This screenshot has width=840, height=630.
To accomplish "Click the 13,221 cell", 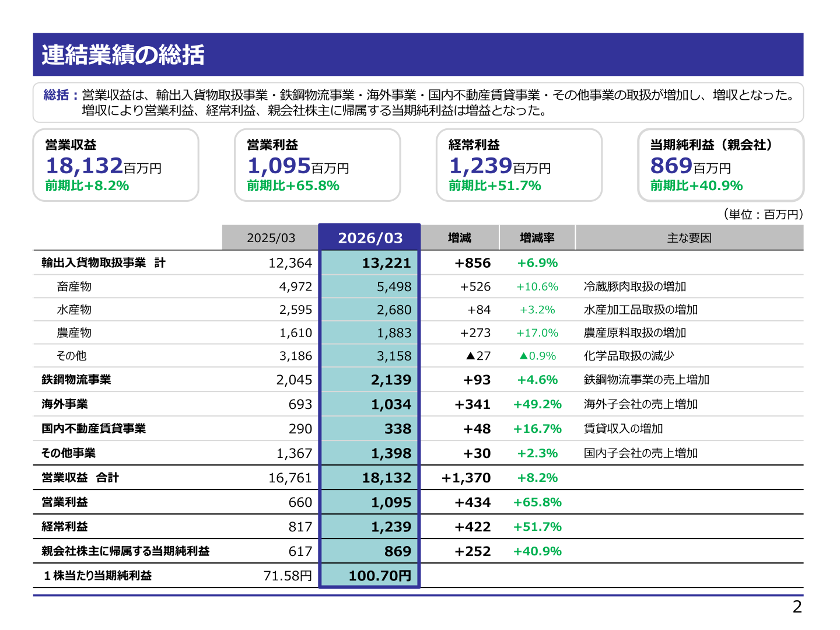I will click(386, 263).
